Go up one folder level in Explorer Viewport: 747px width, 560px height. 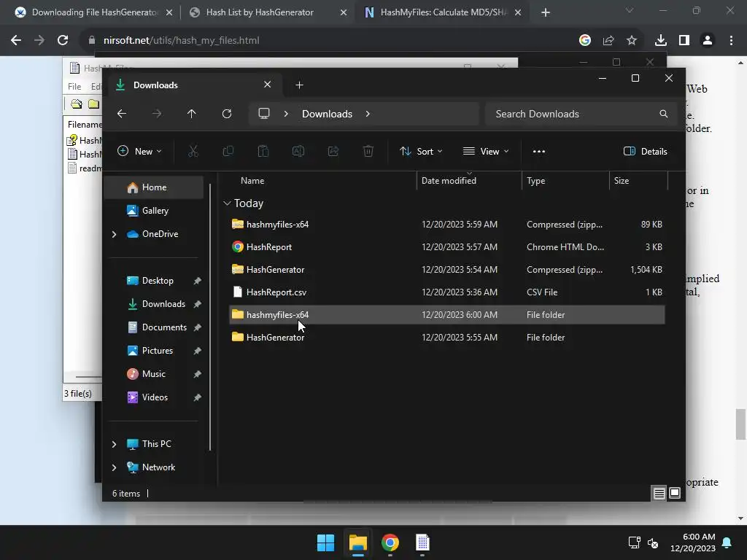192,114
